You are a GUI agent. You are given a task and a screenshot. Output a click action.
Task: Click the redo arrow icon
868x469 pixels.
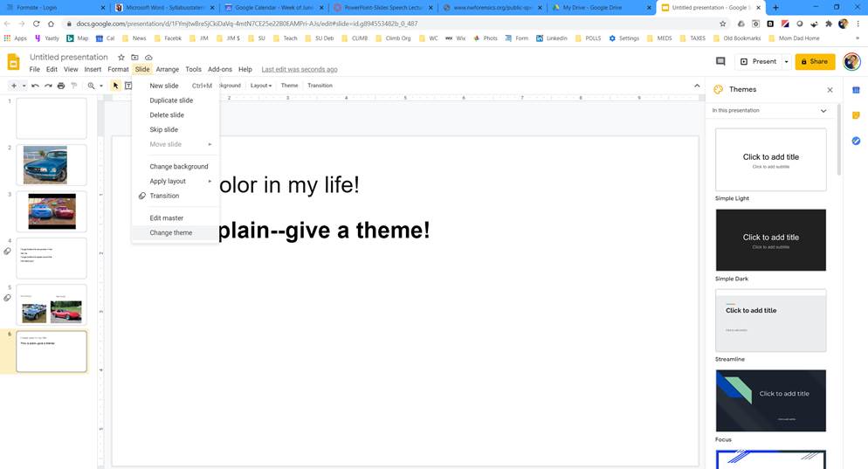pos(48,86)
